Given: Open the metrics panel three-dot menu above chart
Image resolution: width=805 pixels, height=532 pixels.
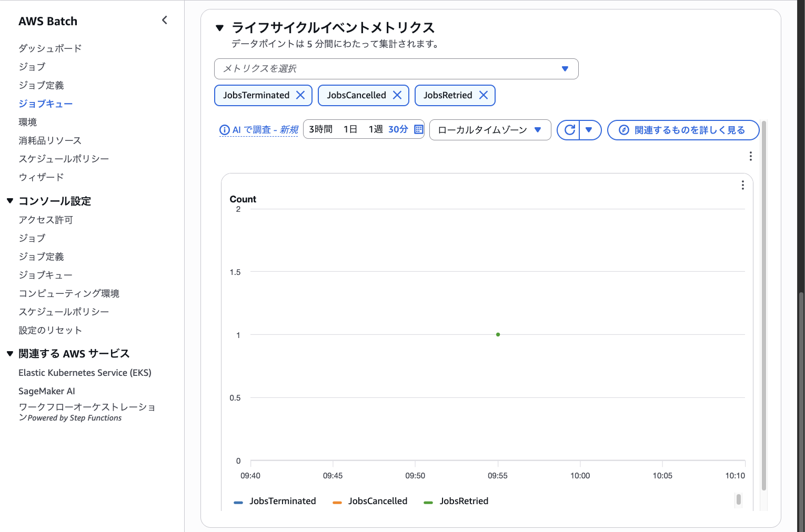Looking at the screenshot, I should [750, 156].
